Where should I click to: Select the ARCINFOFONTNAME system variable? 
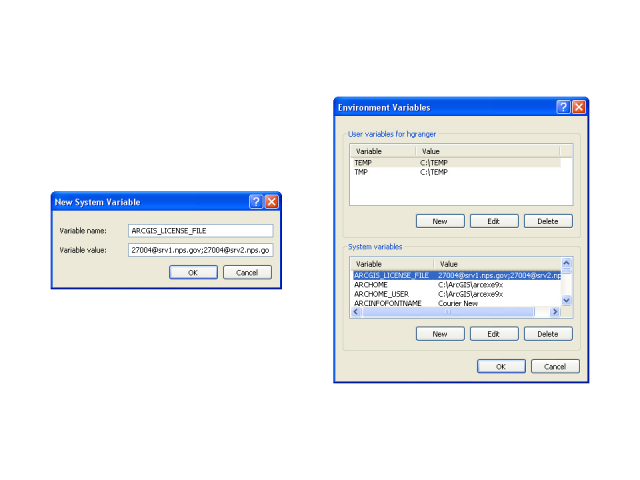click(x=456, y=303)
